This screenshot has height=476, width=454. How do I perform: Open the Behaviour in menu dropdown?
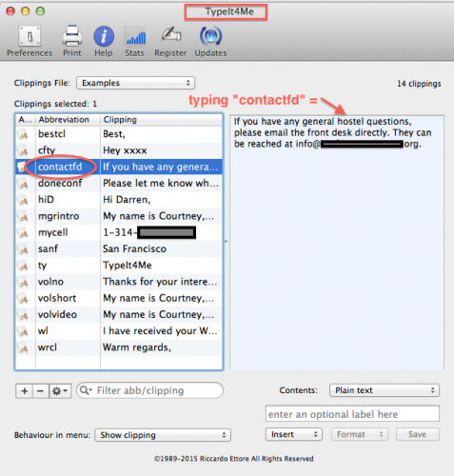[163, 435]
